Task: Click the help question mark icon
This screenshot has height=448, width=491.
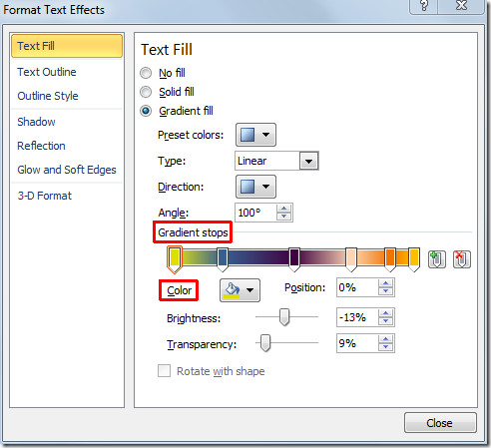Action: pyautogui.click(x=424, y=6)
